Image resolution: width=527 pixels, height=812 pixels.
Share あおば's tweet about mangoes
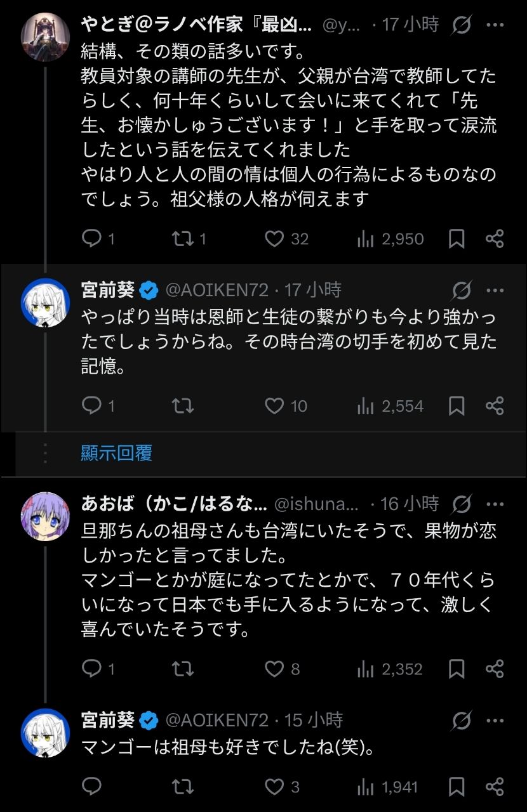click(495, 669)
